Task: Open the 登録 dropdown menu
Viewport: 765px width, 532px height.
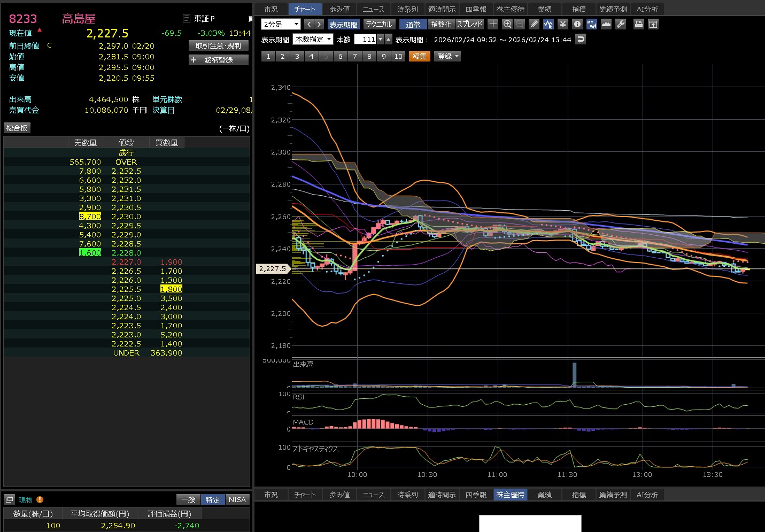Action: tap(448, 56)
